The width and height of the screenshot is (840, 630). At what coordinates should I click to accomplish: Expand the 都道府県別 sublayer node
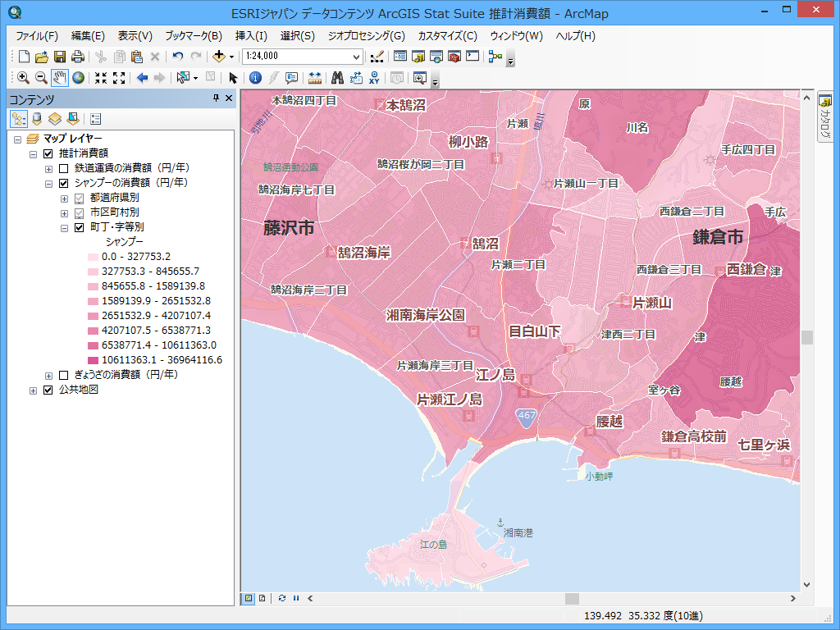click(64, 199)
